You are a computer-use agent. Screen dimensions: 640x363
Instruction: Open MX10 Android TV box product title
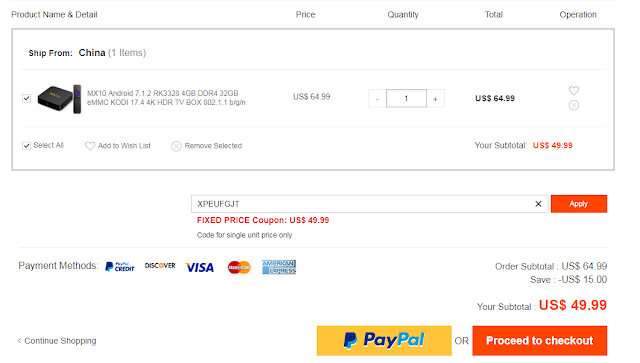[166, 98]
